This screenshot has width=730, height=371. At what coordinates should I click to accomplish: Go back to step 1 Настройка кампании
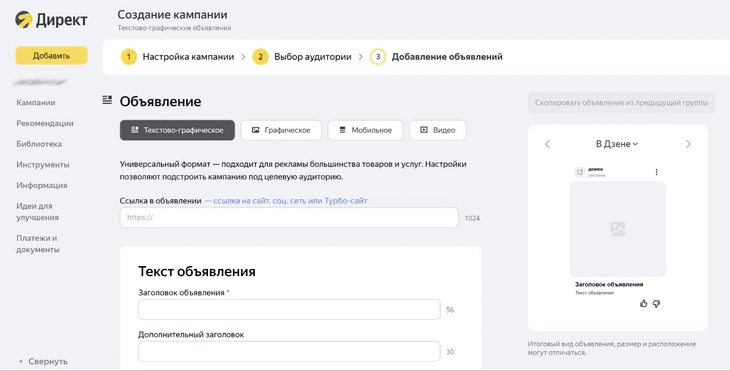click(177, 57)
